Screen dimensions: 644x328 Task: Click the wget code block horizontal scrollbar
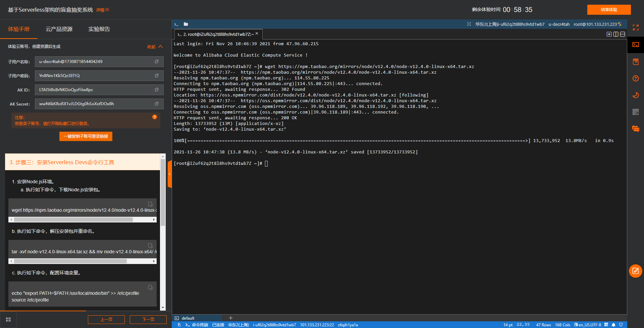click(73, 220)
